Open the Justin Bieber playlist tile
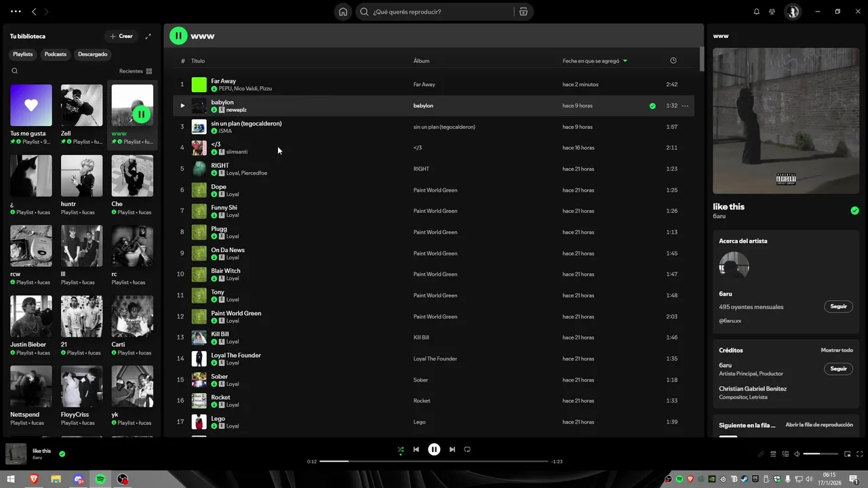 (31, 325)
